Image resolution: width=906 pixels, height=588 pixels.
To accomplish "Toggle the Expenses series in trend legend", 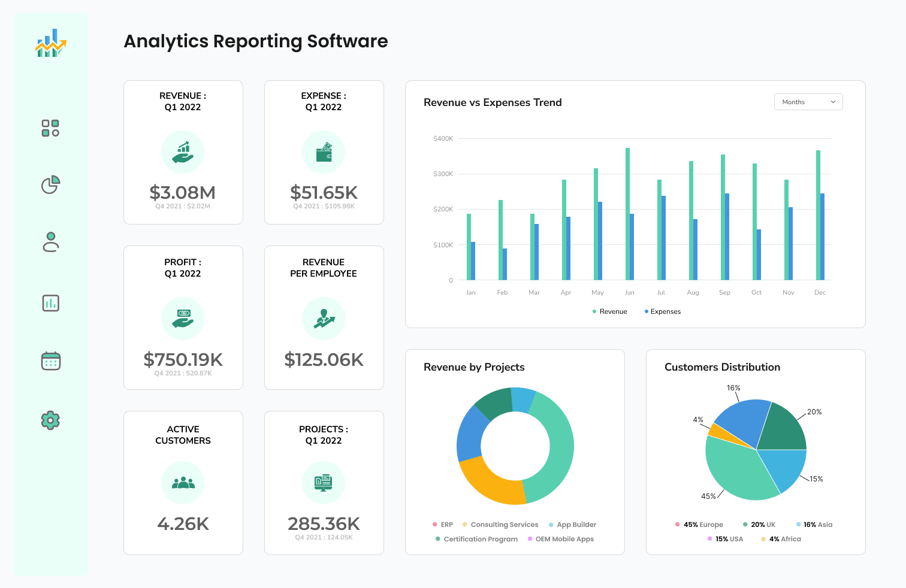I will pyautogui.click(x=663, y=311).
